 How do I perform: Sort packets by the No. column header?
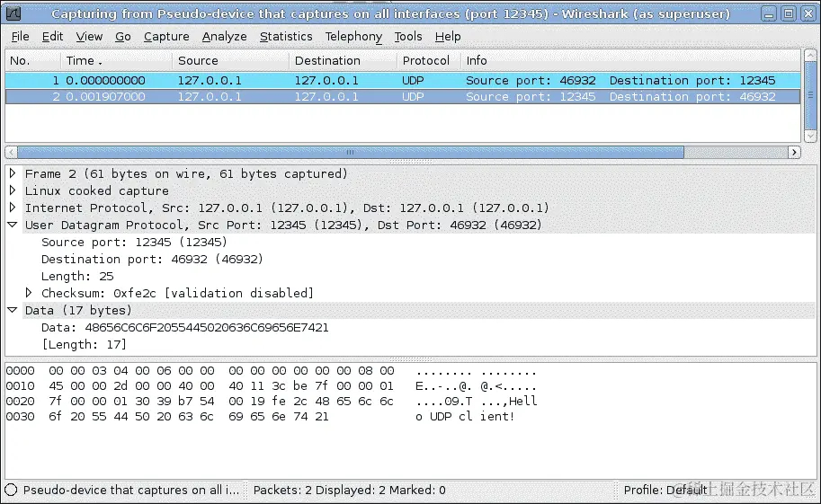pos(32,61)
